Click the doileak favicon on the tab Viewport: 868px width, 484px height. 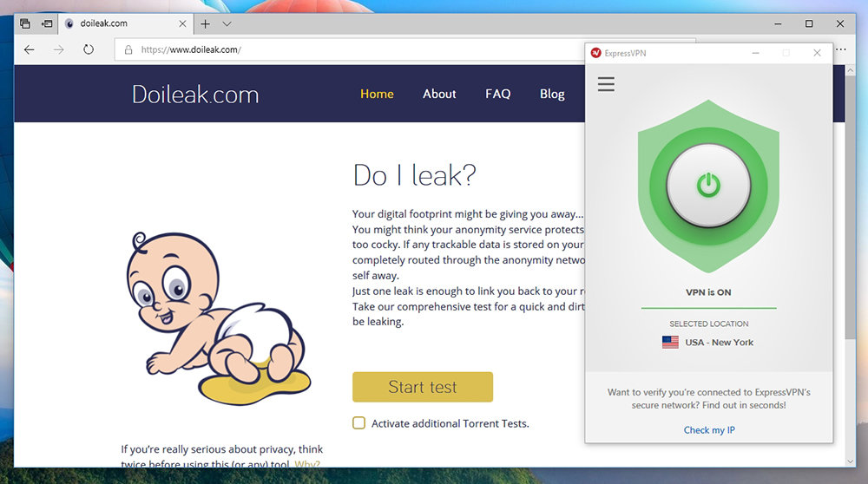point(69,23)
